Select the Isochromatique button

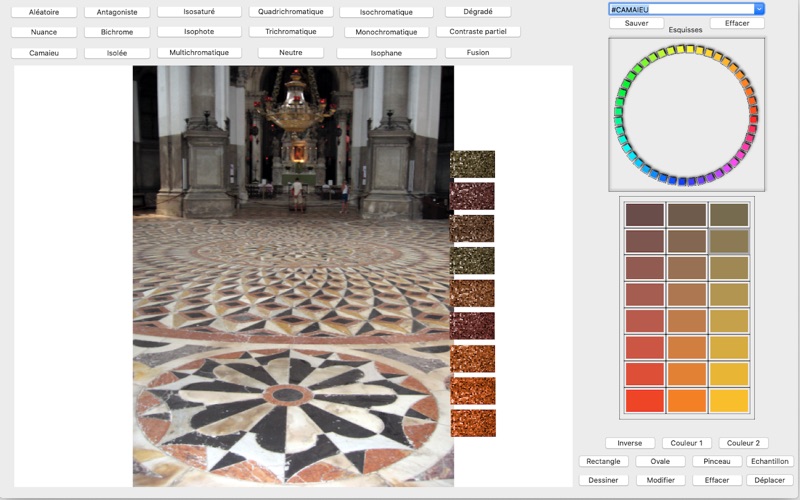386,12
